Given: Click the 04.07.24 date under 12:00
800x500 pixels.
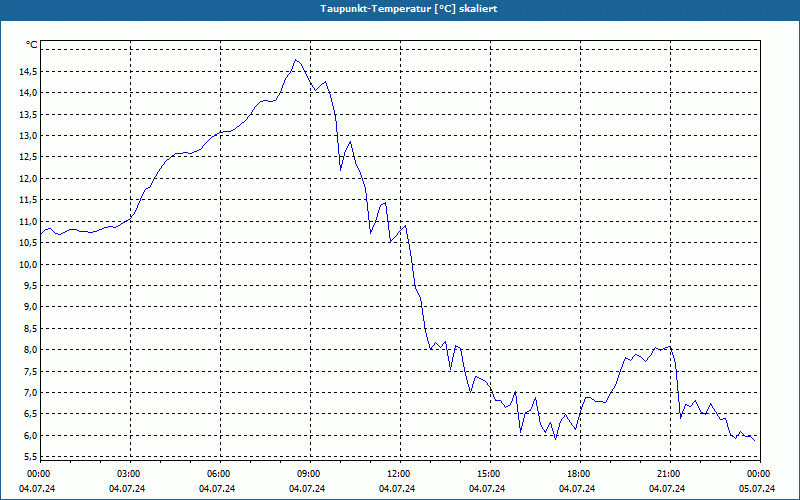Looking at the screenshot, I should [397, 489].
